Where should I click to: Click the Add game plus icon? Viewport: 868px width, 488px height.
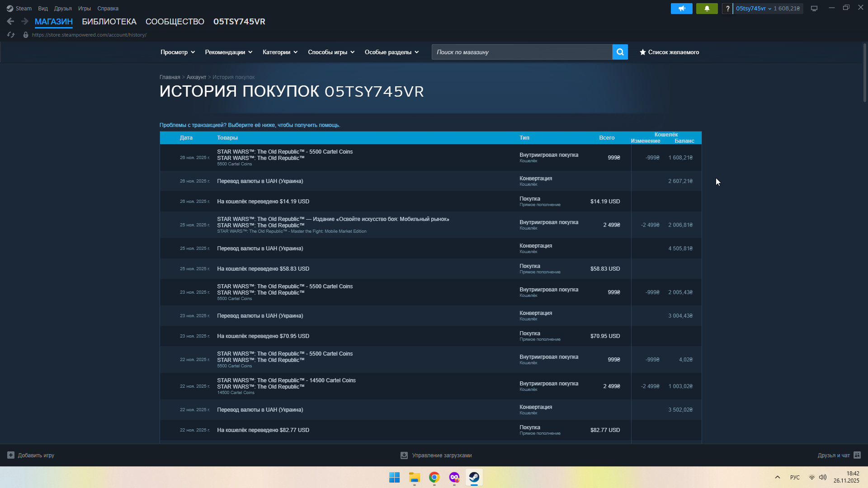tap(11, 455)
